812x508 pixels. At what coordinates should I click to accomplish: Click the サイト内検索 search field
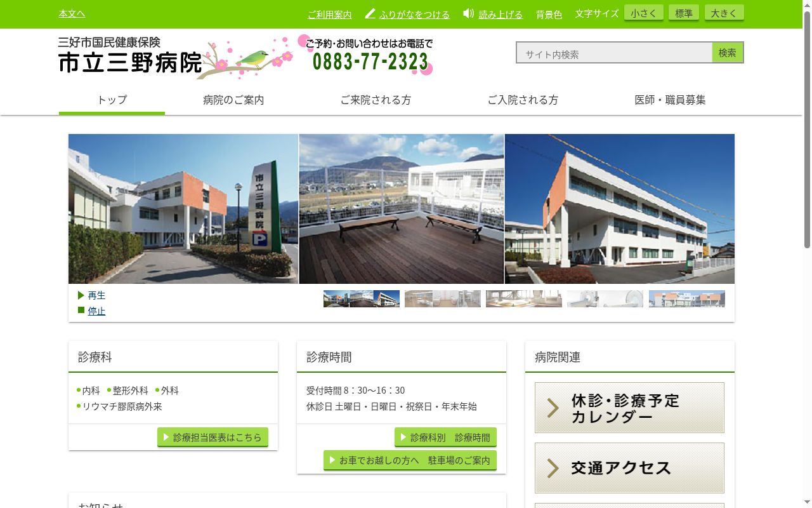615,53
